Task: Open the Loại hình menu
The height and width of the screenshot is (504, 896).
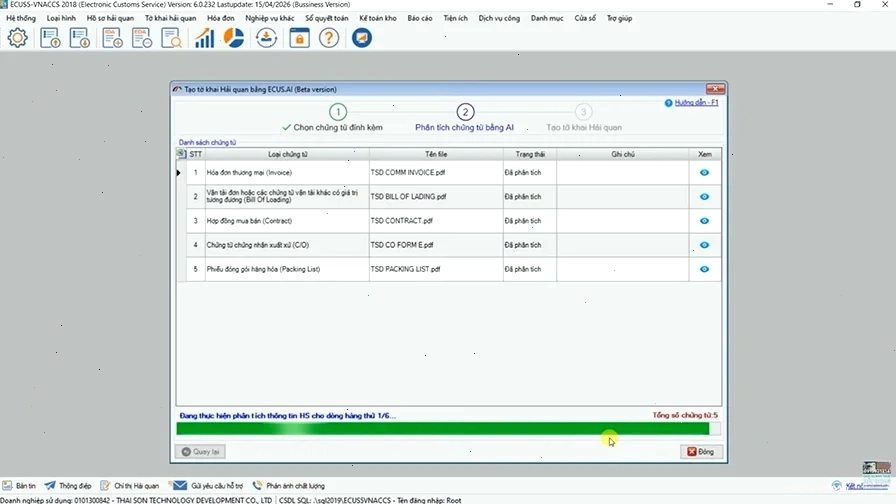Action: [61, 18]
